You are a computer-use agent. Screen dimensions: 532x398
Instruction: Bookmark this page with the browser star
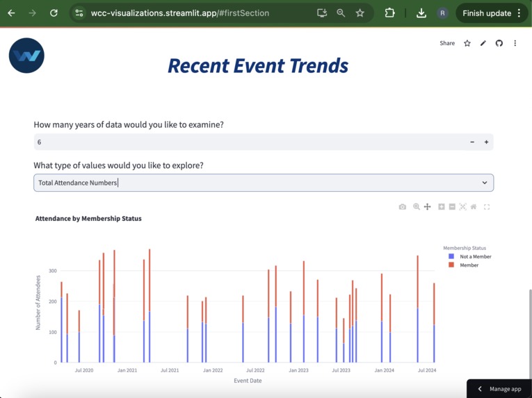point(360,13)
